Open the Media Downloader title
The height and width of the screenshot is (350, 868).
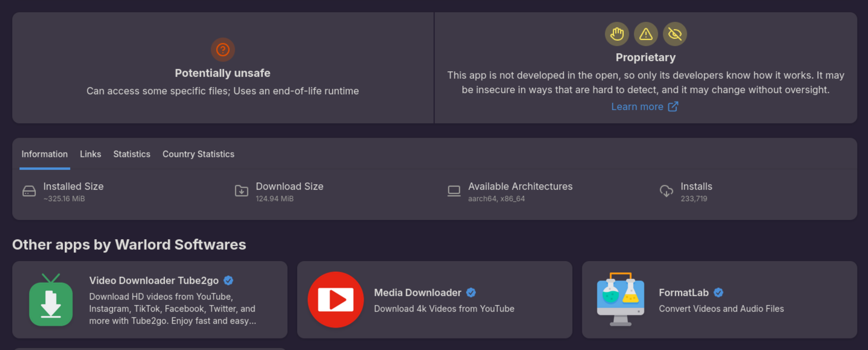(x=418, y=293)
